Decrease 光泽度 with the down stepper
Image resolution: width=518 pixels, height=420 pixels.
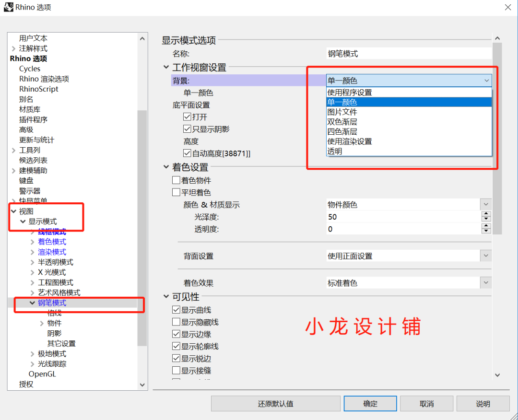pyautogui.click(x=485, y=219)
